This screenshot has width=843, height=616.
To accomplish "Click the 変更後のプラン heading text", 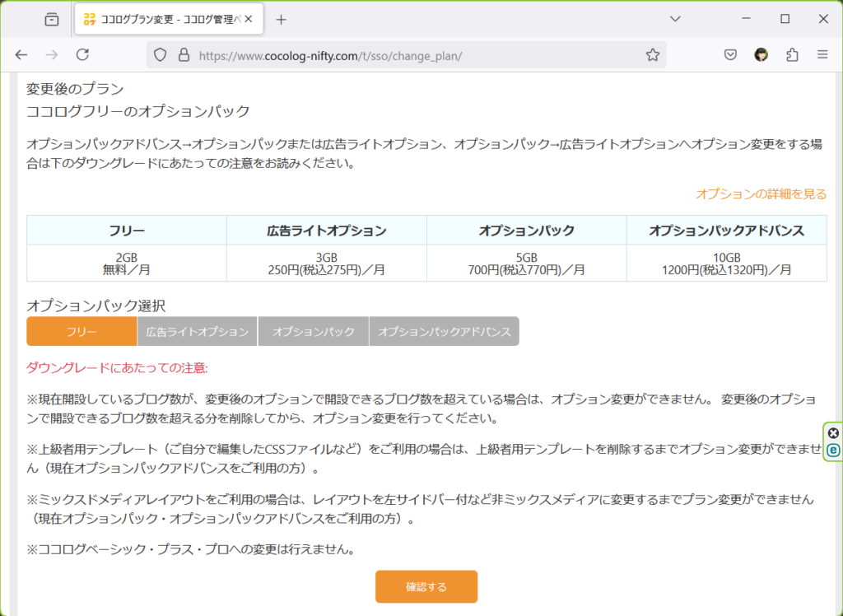I will (75, 89).
